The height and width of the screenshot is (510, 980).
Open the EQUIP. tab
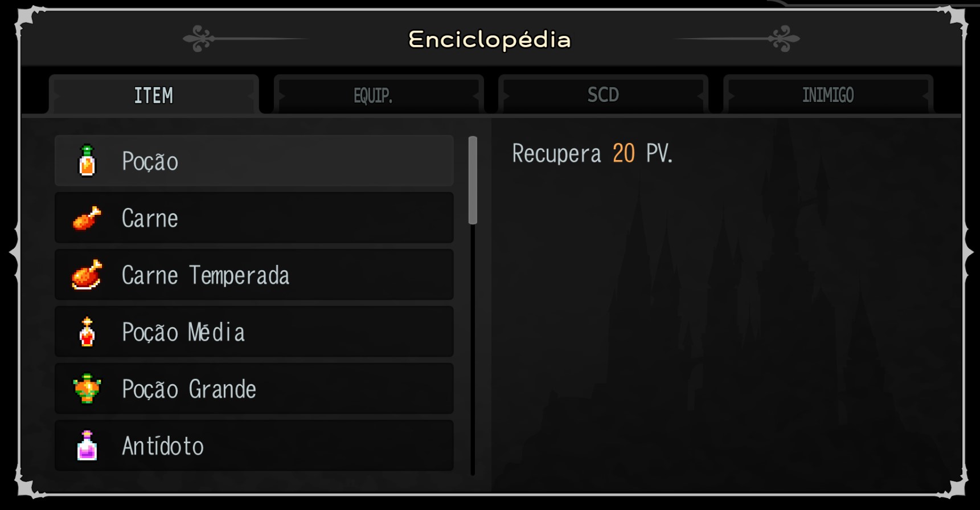373,95
